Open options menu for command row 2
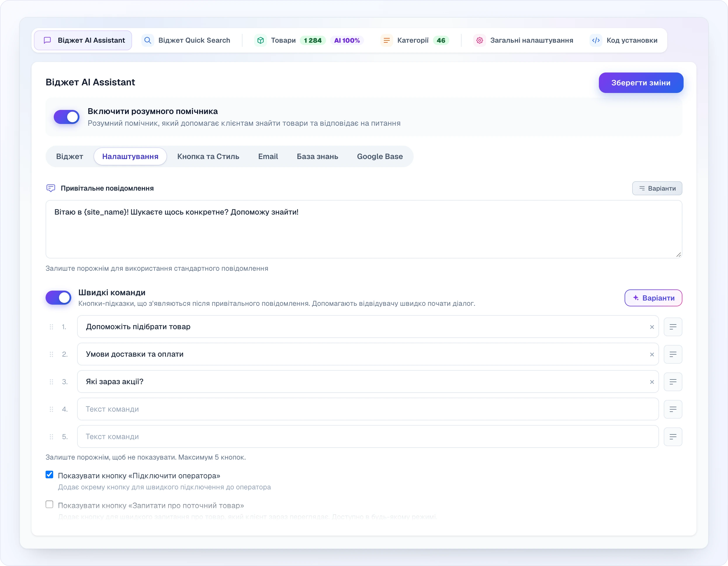 (x=673, y=354)
